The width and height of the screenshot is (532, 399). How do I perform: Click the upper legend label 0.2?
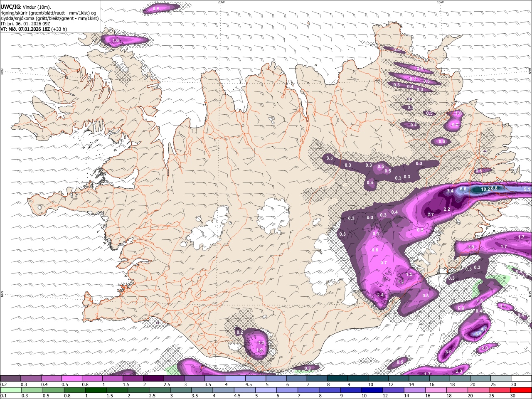(x=3, y=384)
